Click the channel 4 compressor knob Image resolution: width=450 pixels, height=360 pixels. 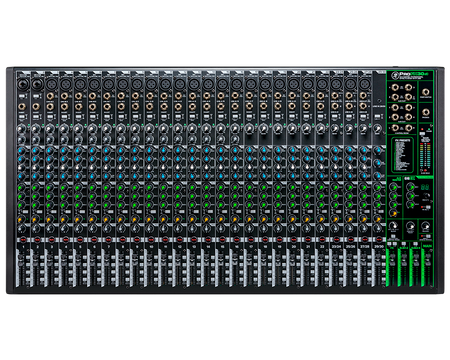point(64,139)
